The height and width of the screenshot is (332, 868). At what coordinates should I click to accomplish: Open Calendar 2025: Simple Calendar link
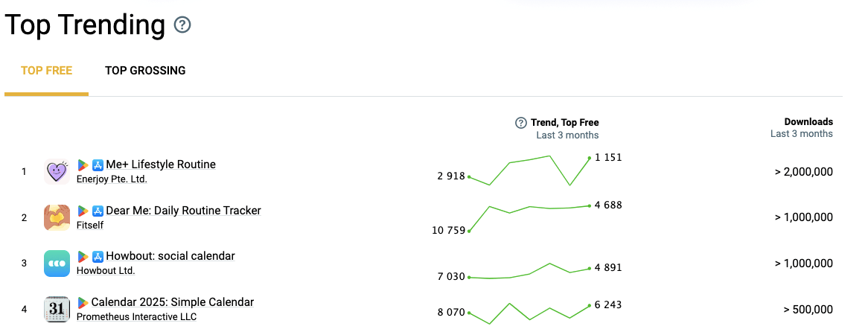[x=173, y=302]
